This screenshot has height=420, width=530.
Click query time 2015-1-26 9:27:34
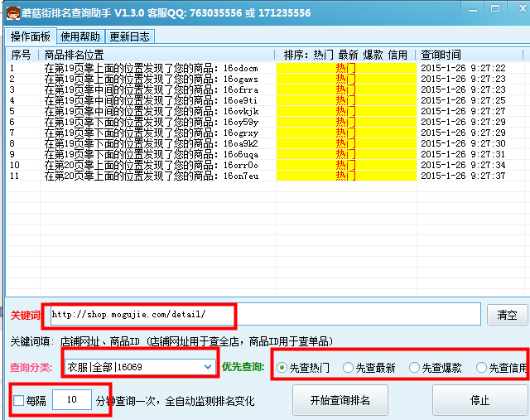(463, 166)
